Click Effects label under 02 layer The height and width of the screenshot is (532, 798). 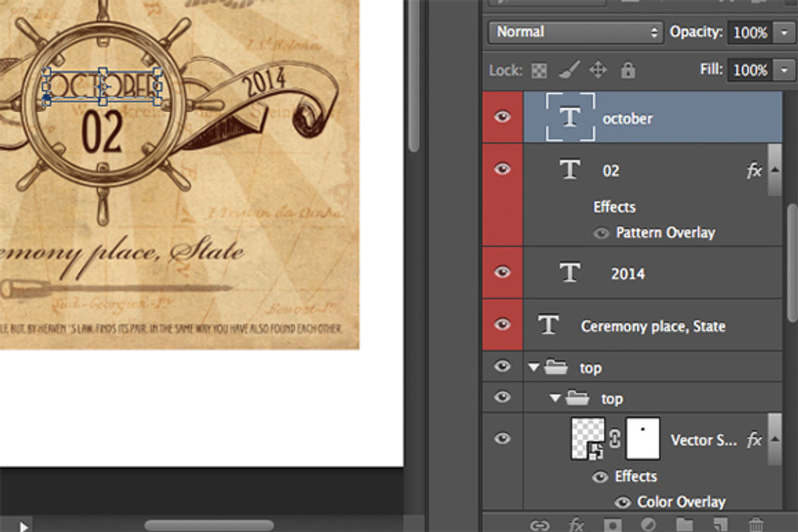[614, 207]
